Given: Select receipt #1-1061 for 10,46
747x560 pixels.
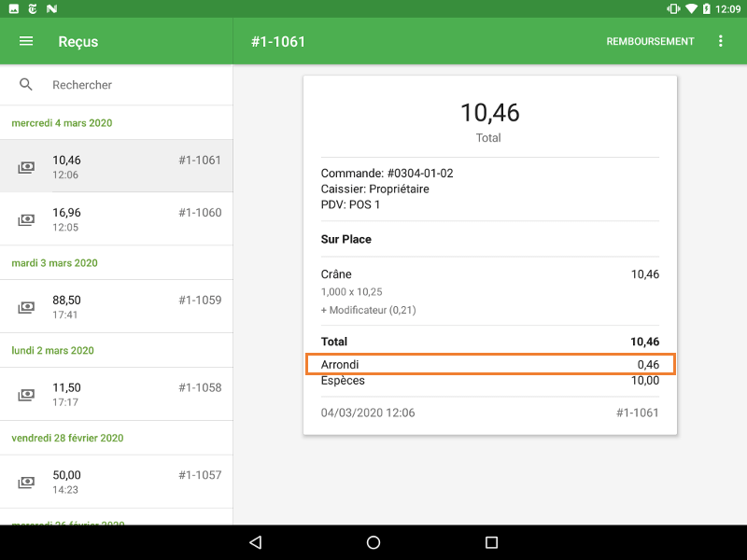Looking at the screenshot, I should pyautogui.click(x=117, y=166).
